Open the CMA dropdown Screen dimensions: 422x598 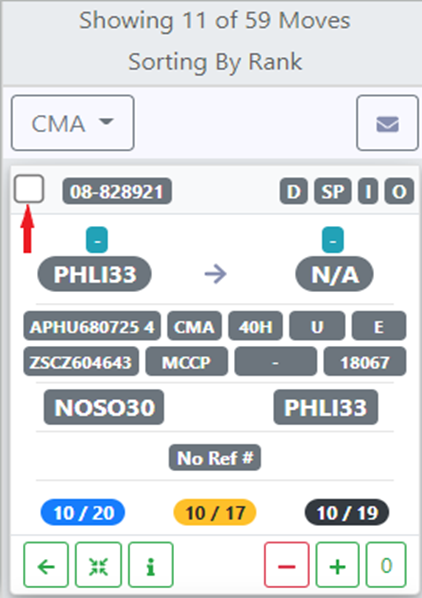[x=72, y=123]
